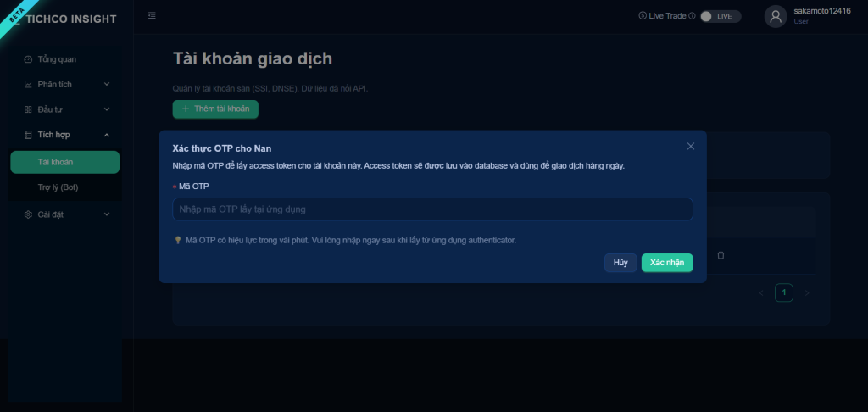Click the Xác nhận confirm button

pyautogui.click(x=667, y=263)
